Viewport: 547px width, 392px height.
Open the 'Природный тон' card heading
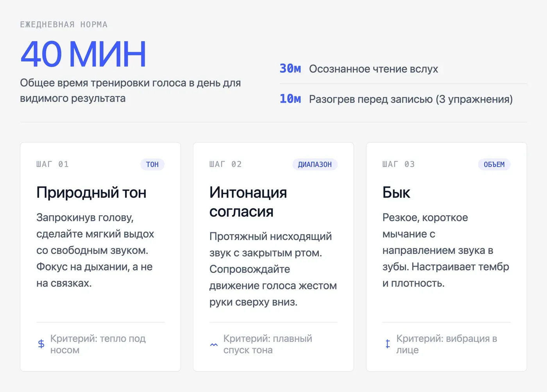91,192
